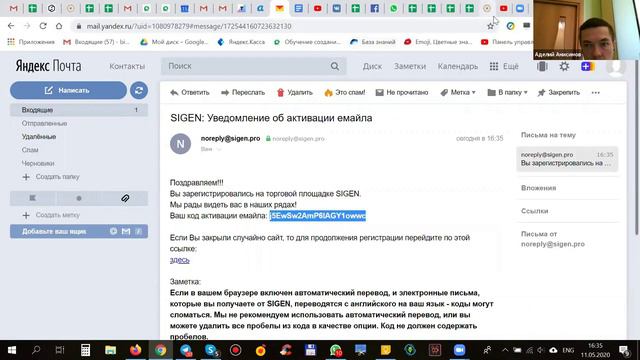
Task: Open Контакты in the header
Action: [x=127, y=66]
